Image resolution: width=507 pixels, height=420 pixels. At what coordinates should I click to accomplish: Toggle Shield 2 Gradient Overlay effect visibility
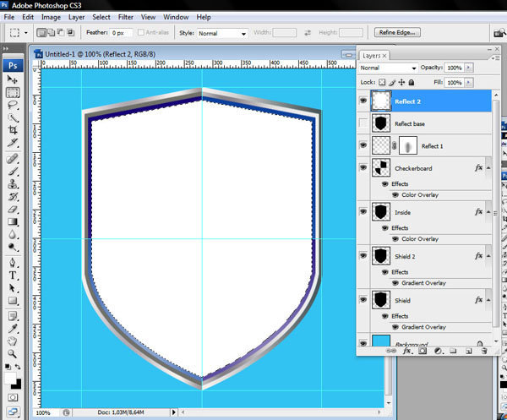395,283
